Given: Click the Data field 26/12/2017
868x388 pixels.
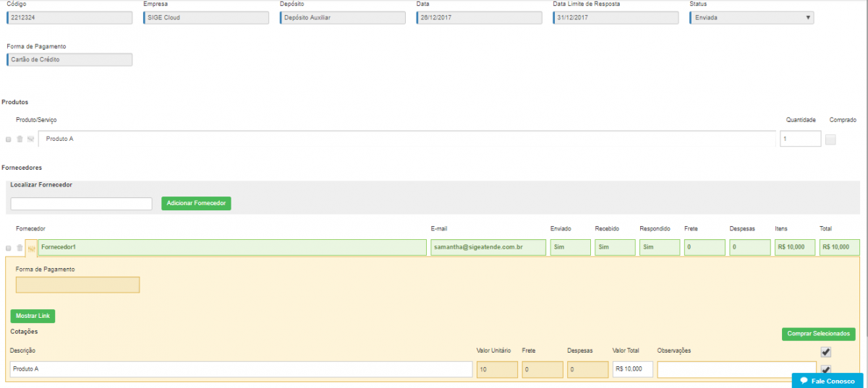Looking at the screenshot, I should pyautogui.click(x=479, y=17).
